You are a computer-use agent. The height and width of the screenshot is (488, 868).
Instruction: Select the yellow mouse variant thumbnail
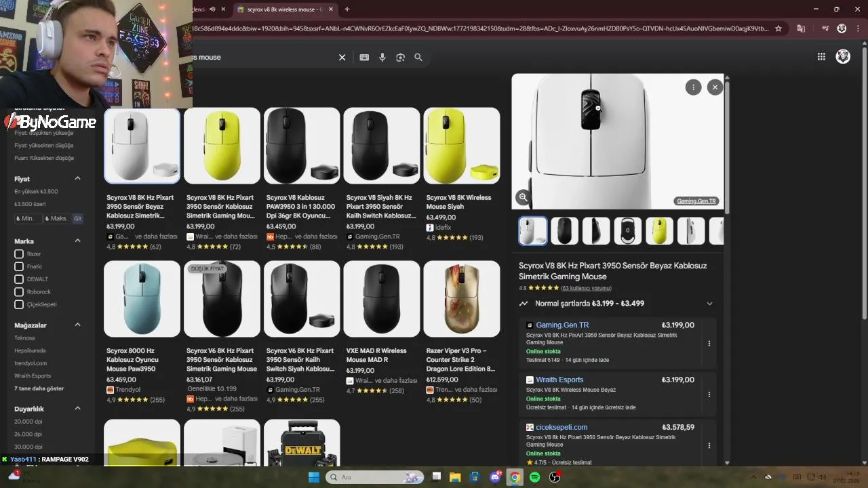point(659,231)
